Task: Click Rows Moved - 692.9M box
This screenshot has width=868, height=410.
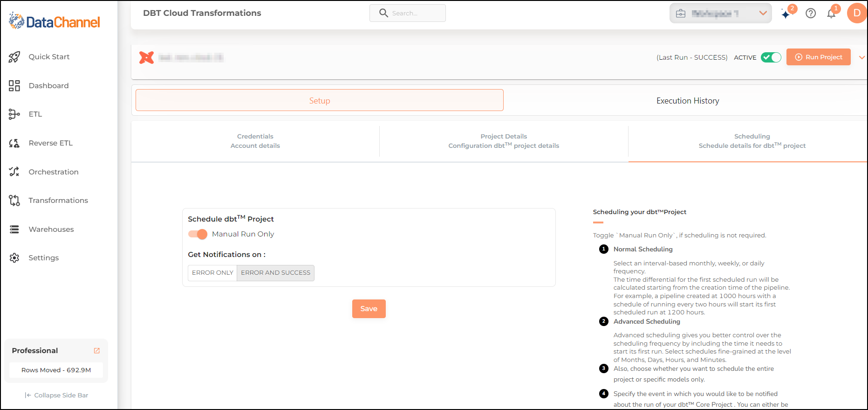Action: (x=56, y=370)
